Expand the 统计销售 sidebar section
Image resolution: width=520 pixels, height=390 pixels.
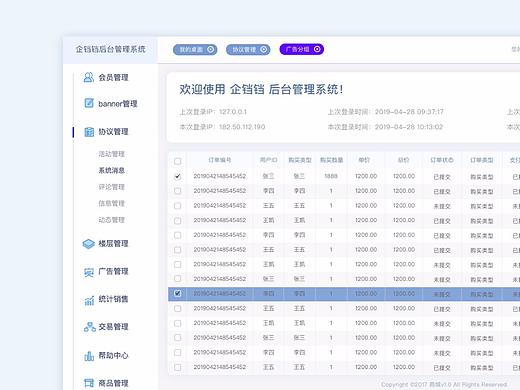(x=113, y=299)
